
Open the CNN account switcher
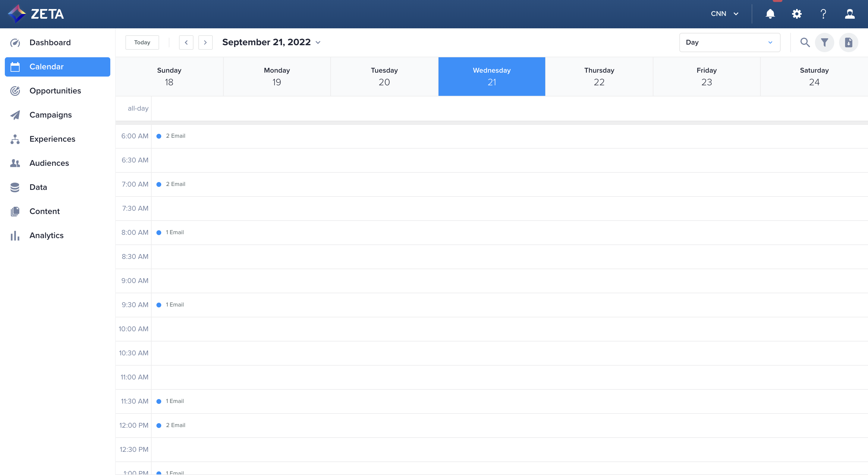pos(725,14)
